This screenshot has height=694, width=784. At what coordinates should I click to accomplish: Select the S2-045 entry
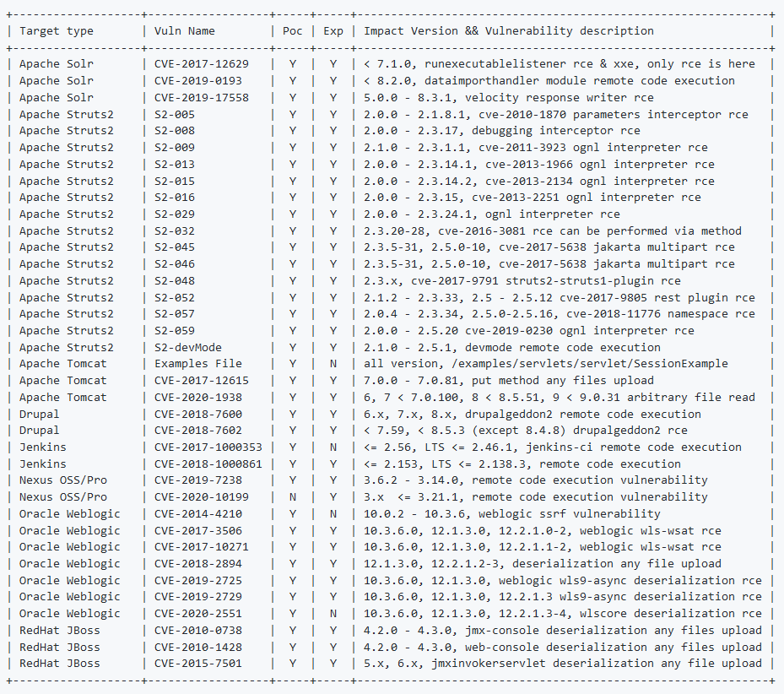pyautogui.click(x=175, y=247)
